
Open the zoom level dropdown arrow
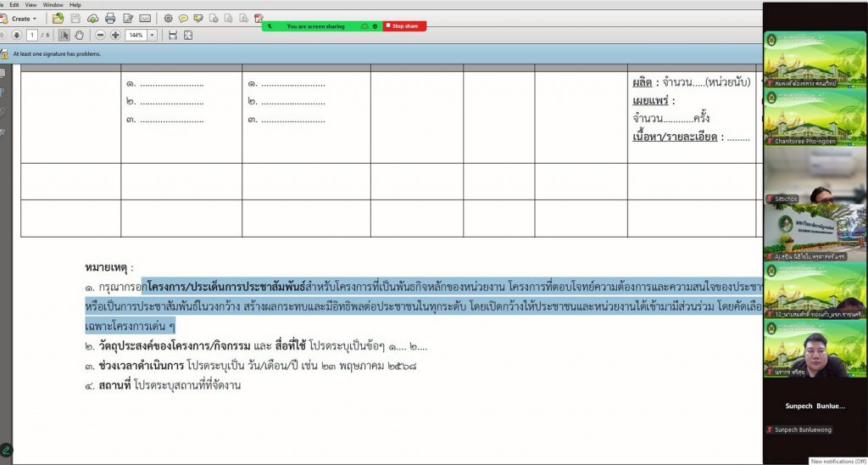(x=153, y=35)
